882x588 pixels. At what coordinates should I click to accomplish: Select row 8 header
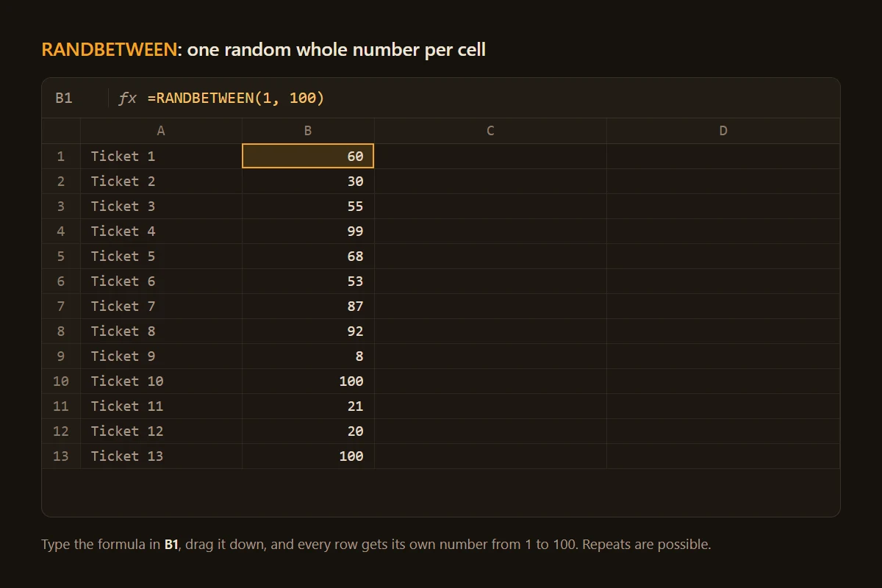coord(61,331)
